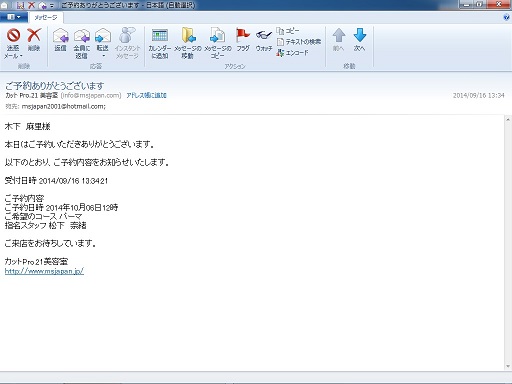
Task: Expand the forward dropdown arrow
Action: click(103, 56)
